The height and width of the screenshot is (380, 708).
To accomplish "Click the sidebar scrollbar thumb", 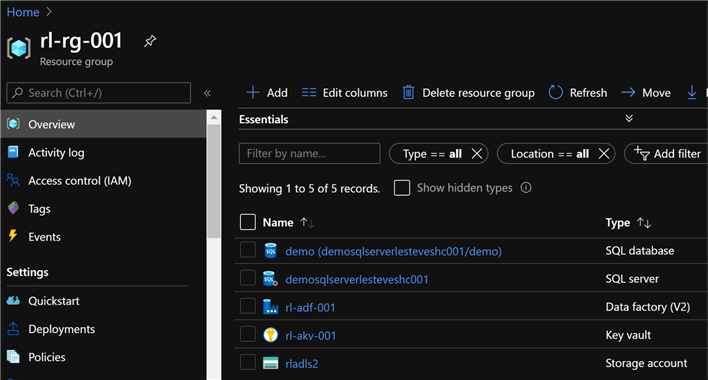I will (214, 181).
